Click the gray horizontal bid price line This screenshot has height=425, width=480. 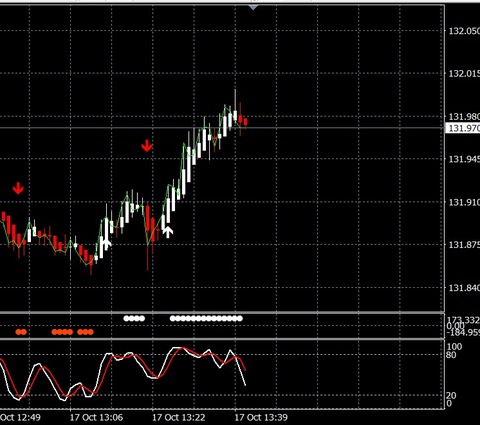pos(222,128)
